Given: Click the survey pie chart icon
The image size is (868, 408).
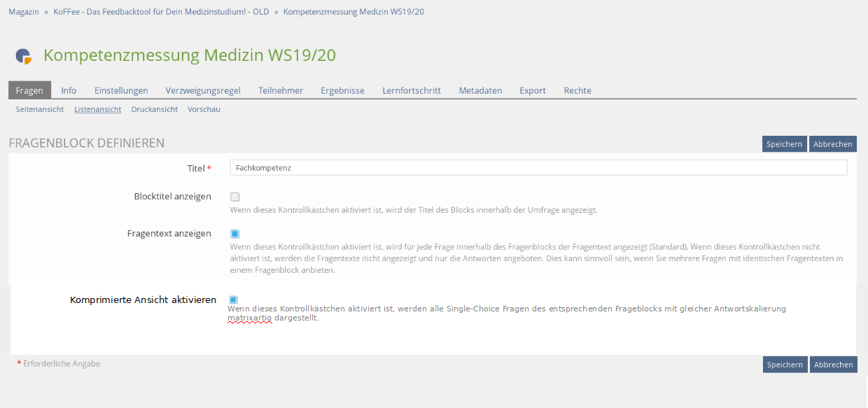Looking at the screenshot, I should tap(24, 57).
